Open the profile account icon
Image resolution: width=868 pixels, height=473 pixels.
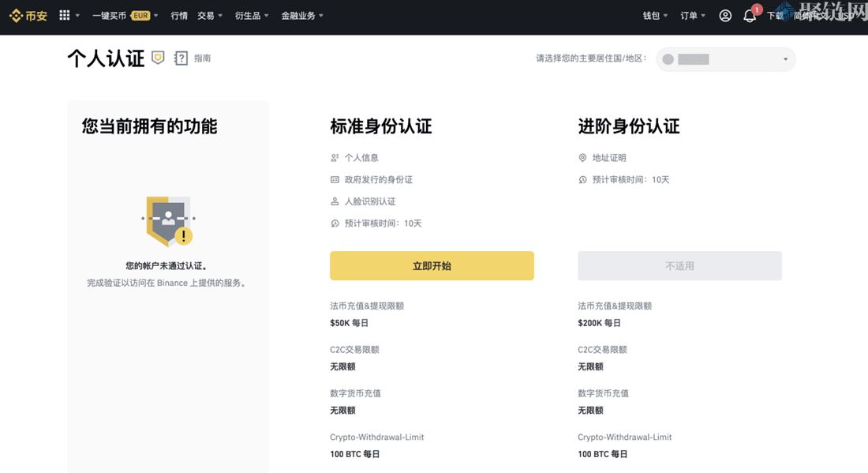click(725, 15)
